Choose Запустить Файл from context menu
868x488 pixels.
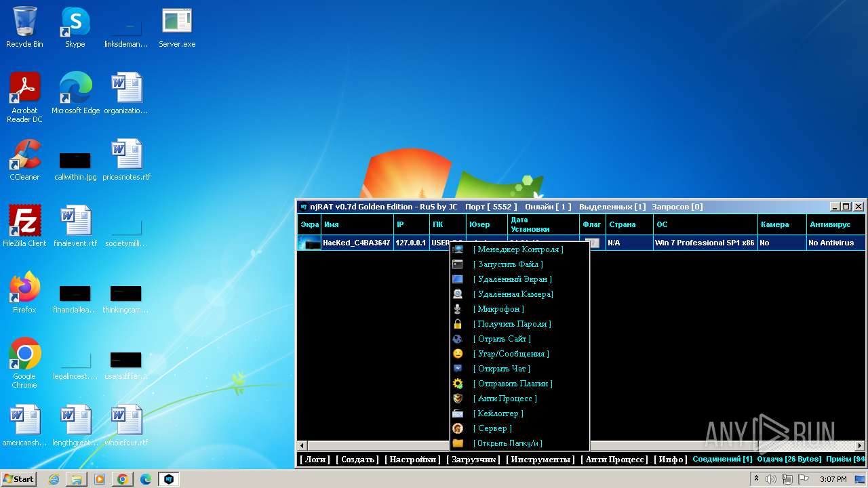[519, 264]
